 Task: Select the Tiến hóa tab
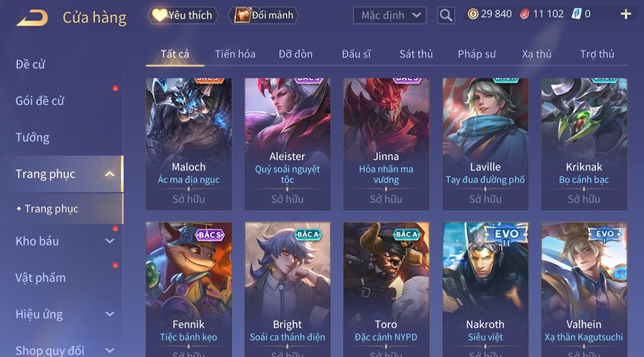pos(235,54)
